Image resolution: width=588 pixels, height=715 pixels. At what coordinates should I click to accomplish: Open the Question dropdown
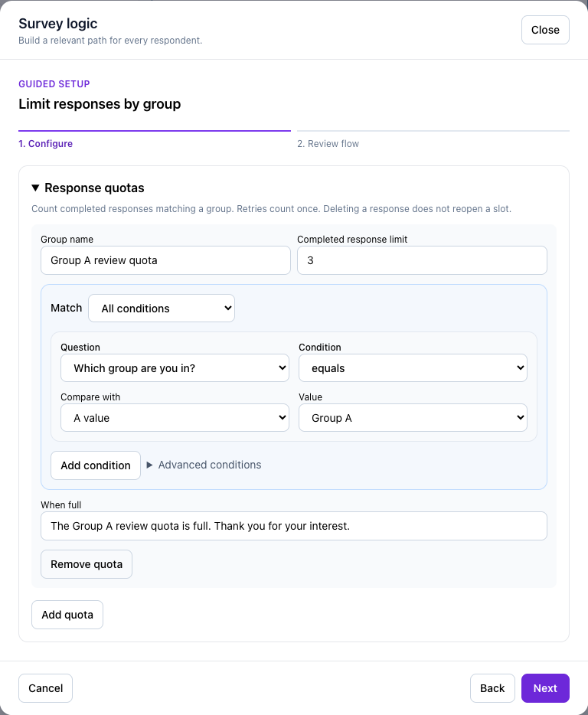[x=175, y=368]
